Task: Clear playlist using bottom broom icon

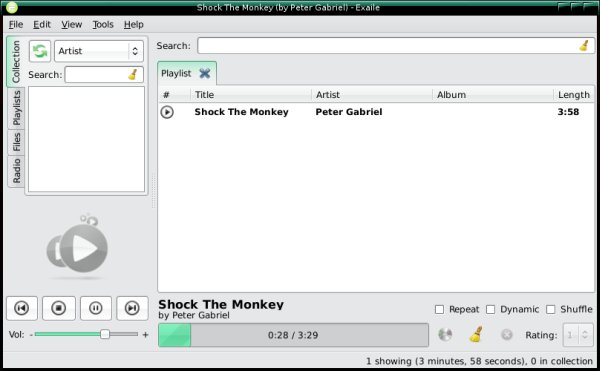Action: tap(476, 334)
